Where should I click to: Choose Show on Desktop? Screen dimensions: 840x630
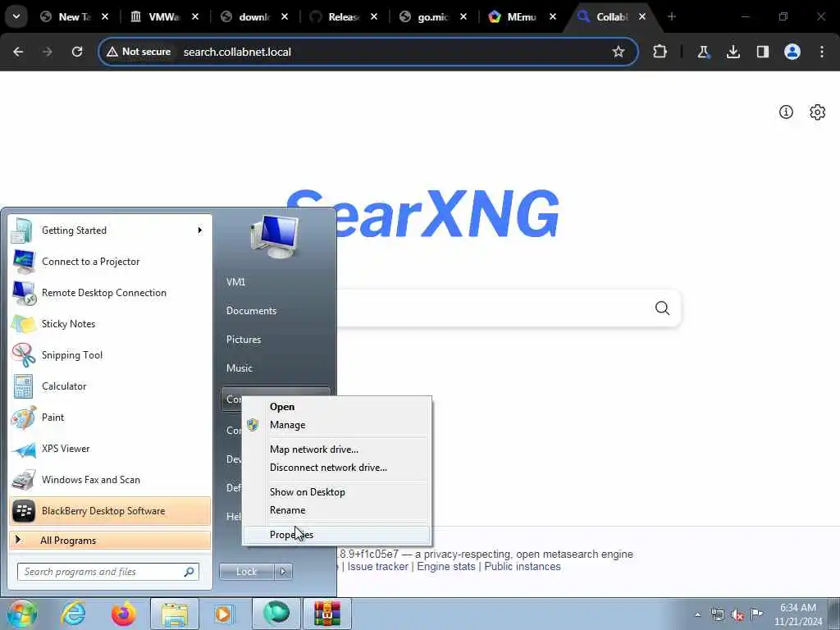(x=336, y=492)
